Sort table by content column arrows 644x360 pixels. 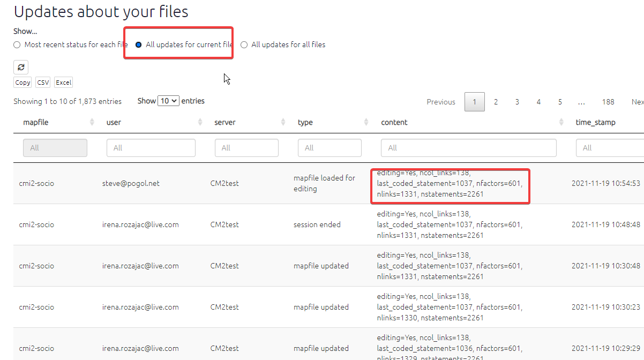(560, 122)
